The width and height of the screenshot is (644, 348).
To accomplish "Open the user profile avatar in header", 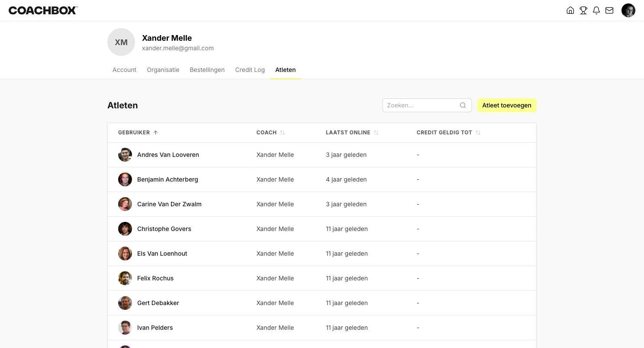I will coord(628,10).
